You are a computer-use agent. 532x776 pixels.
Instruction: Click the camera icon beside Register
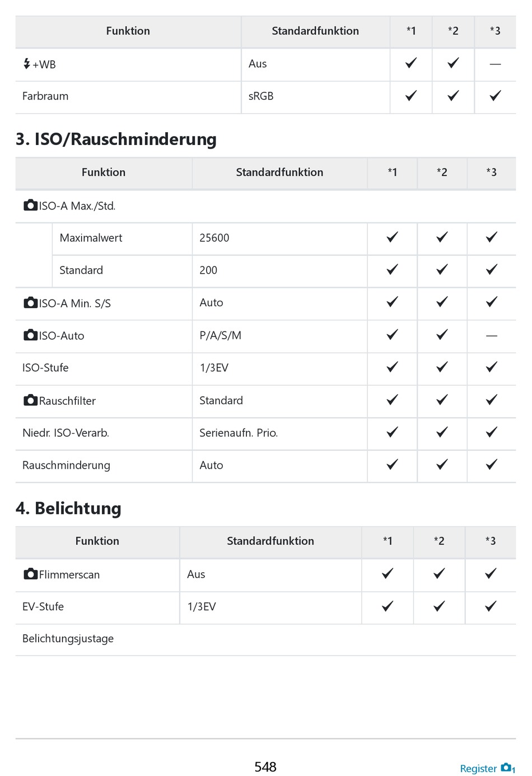tap(507, 768)
